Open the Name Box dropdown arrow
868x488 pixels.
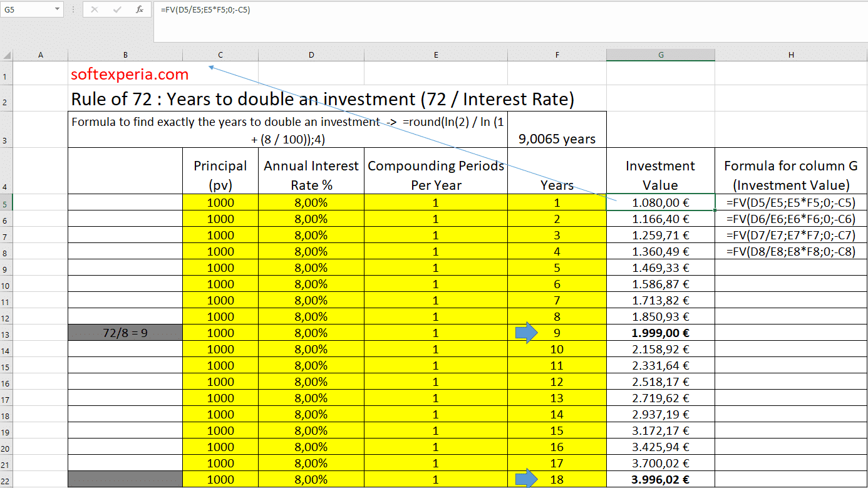click(x=58, y=9)
